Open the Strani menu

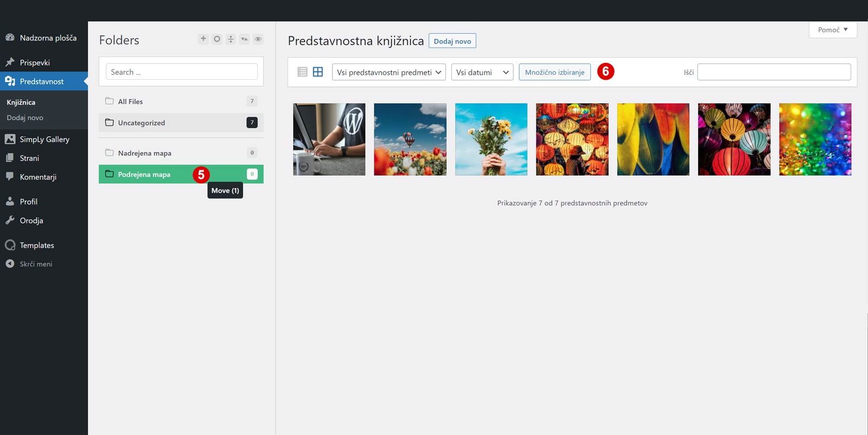coord(44,158)
